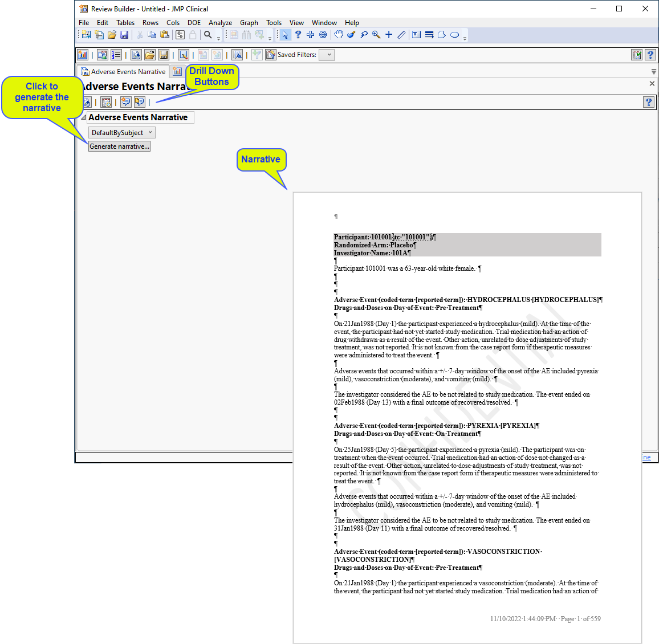The width and height of the screenshot is (659, 644).
Task: Select the Help question mark tool
Action: [x=298, y=35]
